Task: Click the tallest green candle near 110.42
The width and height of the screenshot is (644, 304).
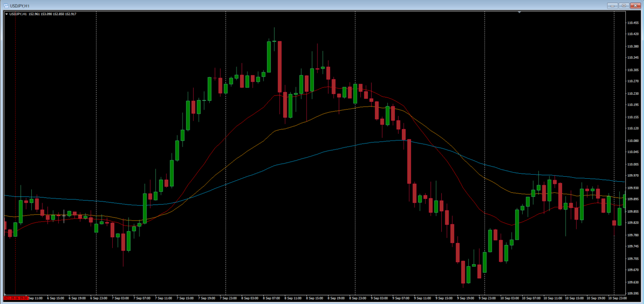Action: pos(269,56)
